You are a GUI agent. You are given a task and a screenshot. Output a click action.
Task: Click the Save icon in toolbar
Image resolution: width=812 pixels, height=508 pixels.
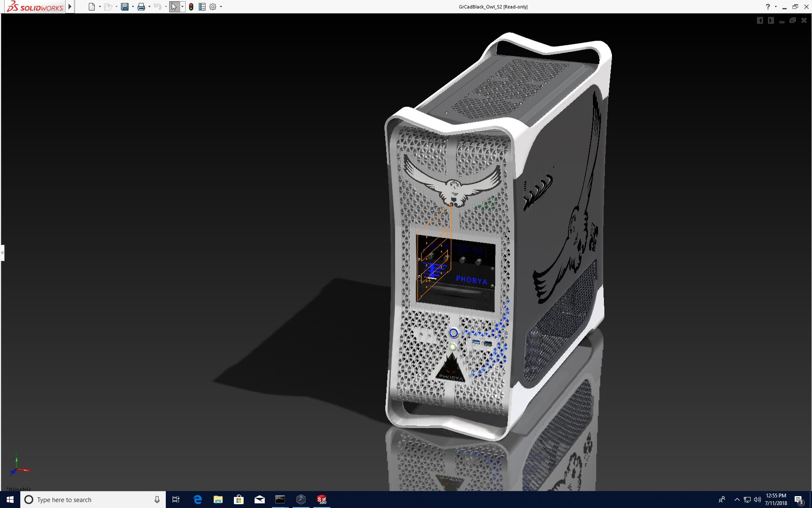click(124, 7)
